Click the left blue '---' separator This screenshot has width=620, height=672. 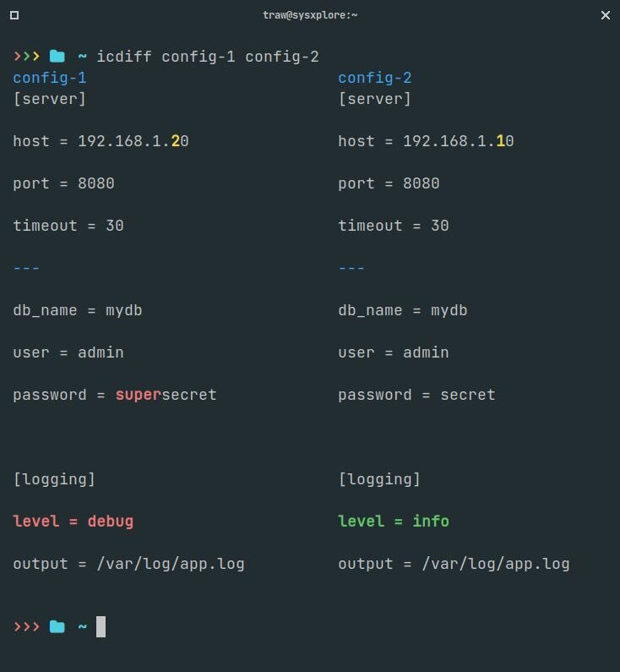pyautogui.click(x=26, y=268)
